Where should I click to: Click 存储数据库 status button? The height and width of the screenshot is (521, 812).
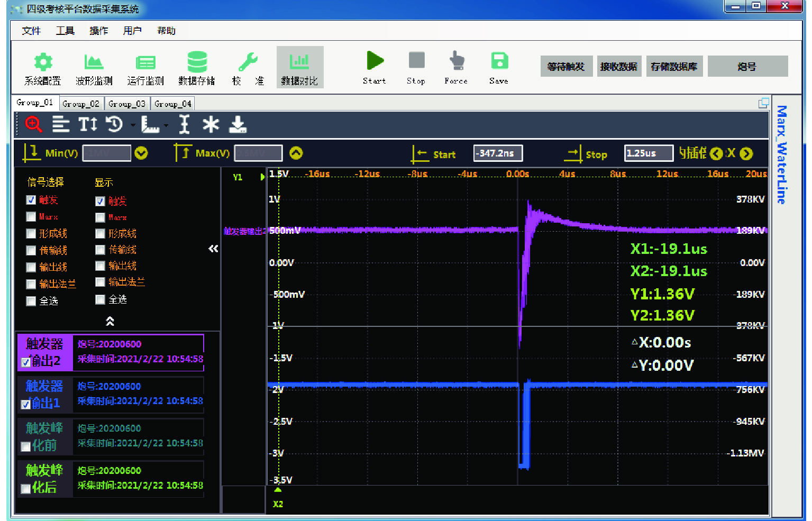[x=674, y=67]
